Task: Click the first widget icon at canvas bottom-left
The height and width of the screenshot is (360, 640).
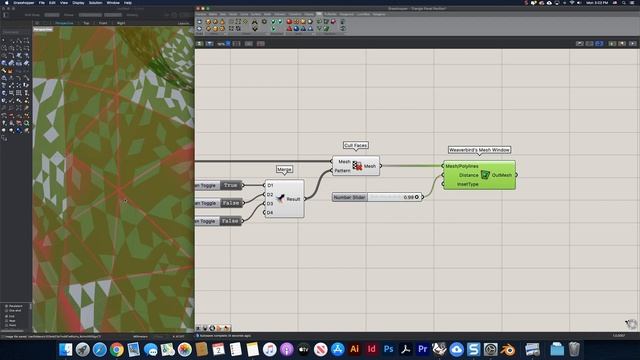Action: click(198, 328)
